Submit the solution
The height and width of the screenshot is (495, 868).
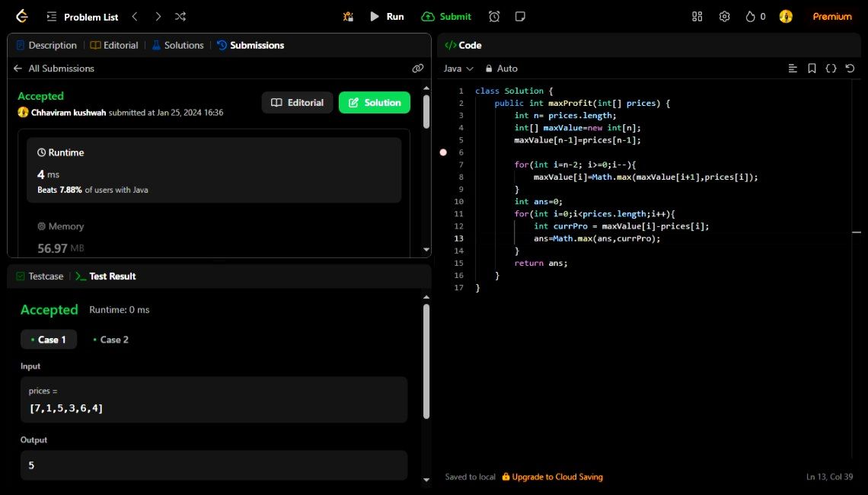click(x=446, y=17)
